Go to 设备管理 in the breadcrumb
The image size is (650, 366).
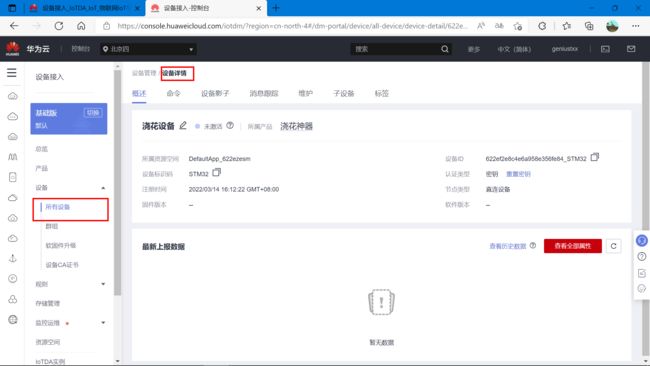(x=144, y=73)
